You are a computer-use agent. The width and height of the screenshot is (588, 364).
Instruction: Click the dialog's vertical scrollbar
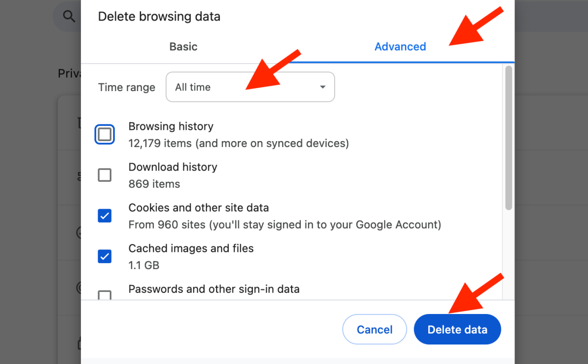pos(509,138)
